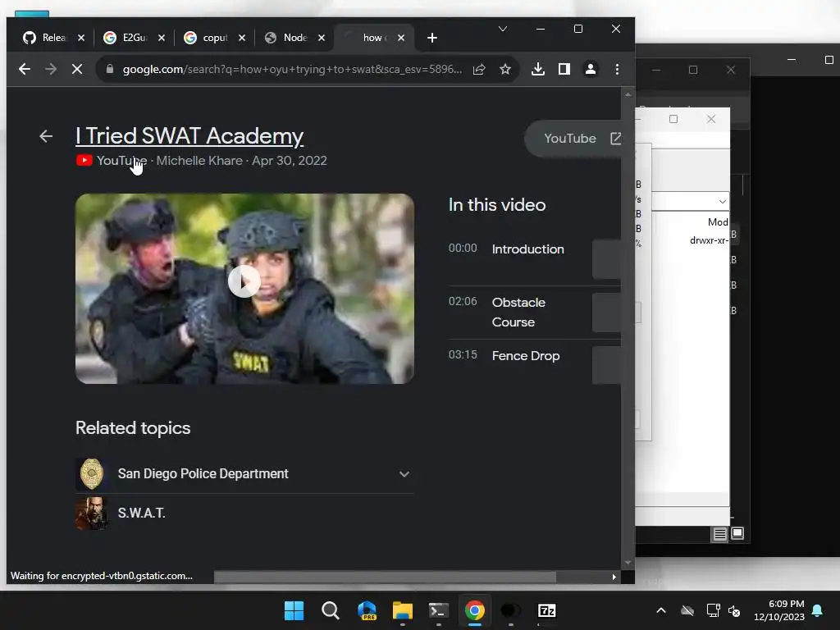This screenshot has height=630, width=840.
Task: Open the Windows Start menu
Action: pos(294,610)
